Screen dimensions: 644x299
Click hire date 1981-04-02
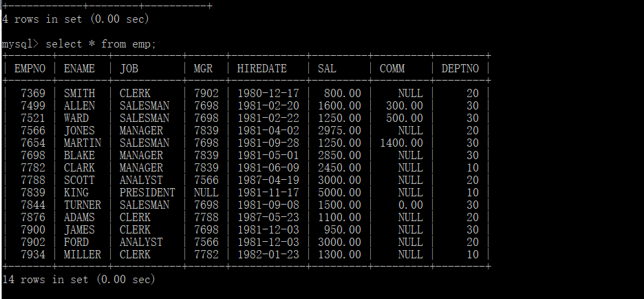(x=268, y=130)
